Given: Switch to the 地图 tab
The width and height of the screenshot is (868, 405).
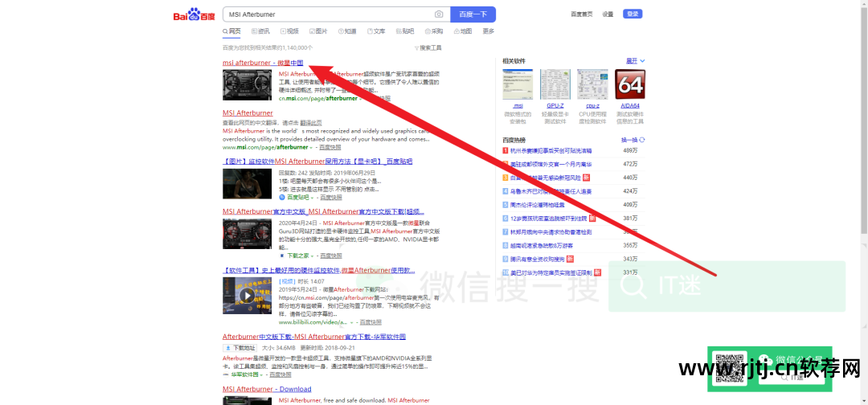Looking at the screenshot, I should pyautogui.click(x=463, y=31).
